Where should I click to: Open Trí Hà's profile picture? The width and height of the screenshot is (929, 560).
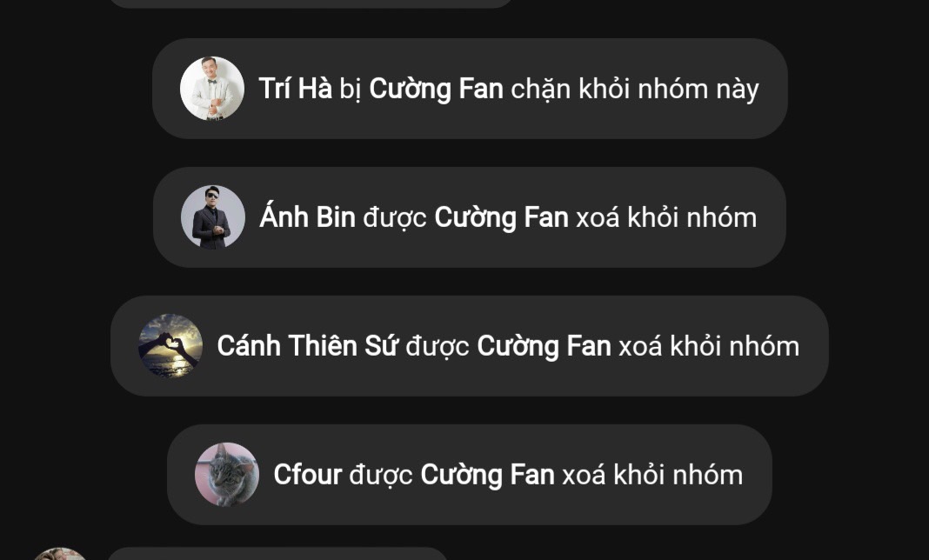(x=212, y=89)
